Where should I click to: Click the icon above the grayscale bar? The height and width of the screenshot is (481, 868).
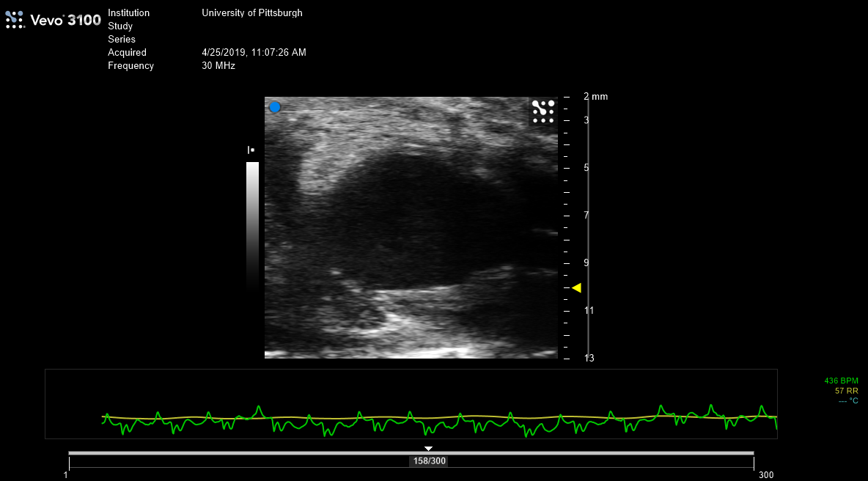click(x=251, y=150)
